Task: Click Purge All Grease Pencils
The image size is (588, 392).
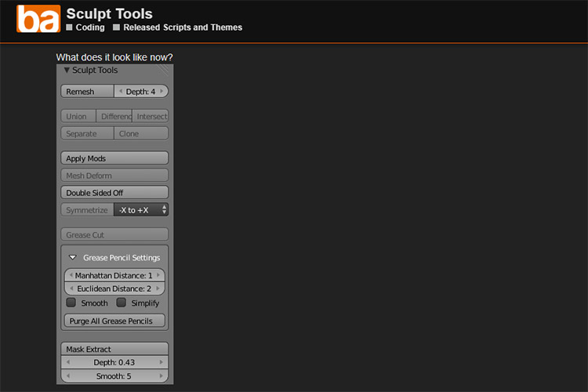Action: (114, 321)
